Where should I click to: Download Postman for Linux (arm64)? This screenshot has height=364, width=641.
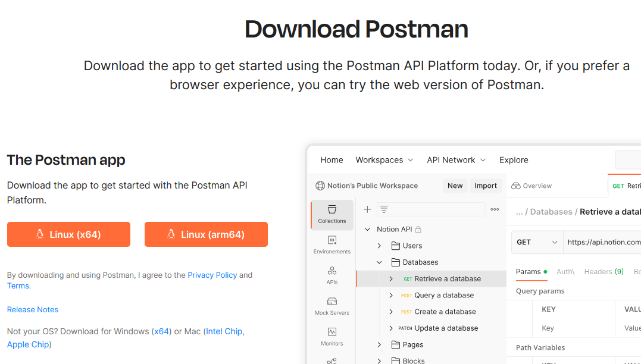pos(206,234)
